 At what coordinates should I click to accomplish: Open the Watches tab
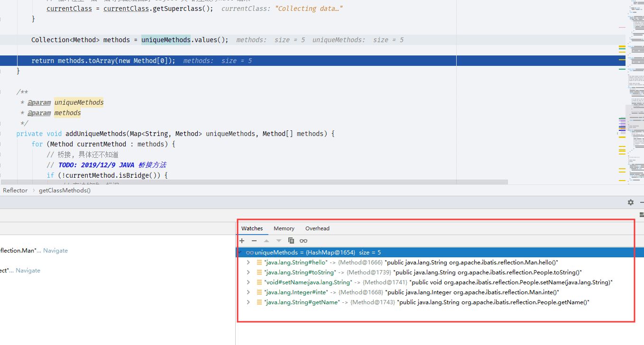coord(252,228)
